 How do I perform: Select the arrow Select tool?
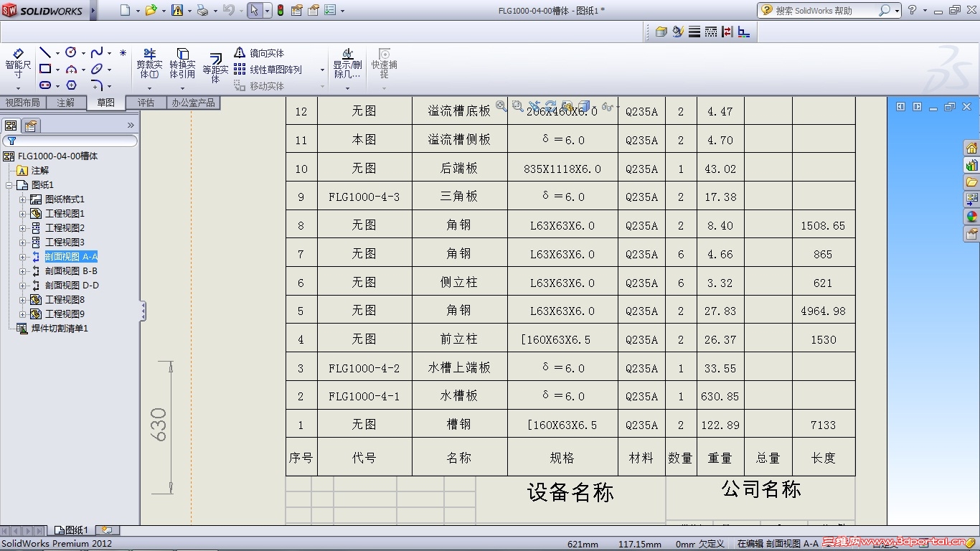click(254, 10)
